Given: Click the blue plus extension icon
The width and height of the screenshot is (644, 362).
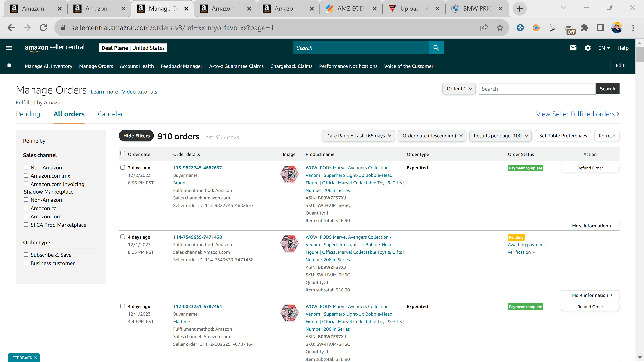Looking at the screenshot, I should click(x=520, y=27).
